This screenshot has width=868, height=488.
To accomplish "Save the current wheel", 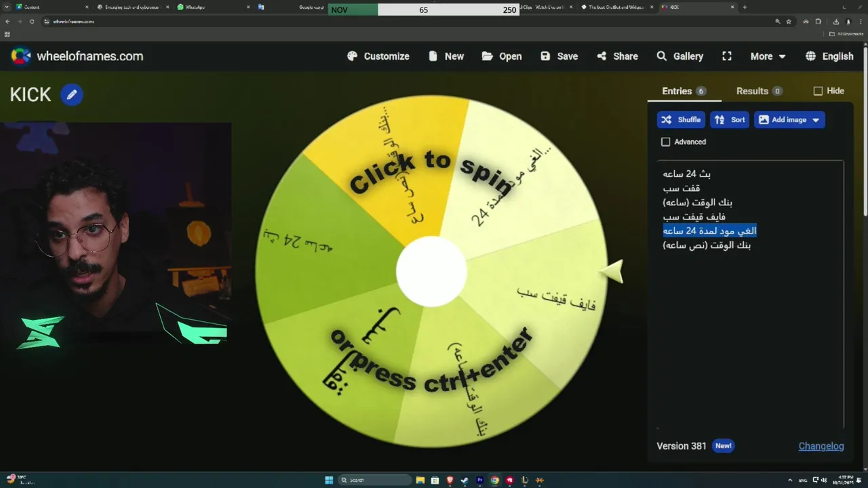I will point(559,56).
